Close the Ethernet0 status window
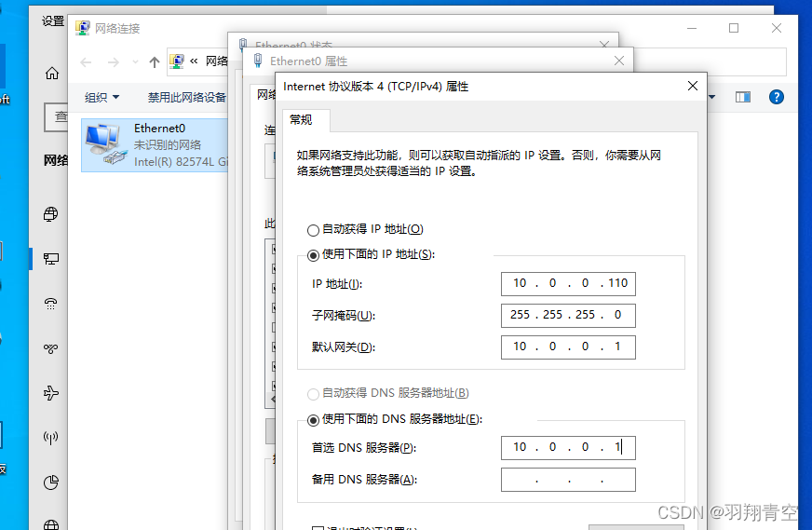The width and height of the screenshot is (812, 530). [603, 45]
